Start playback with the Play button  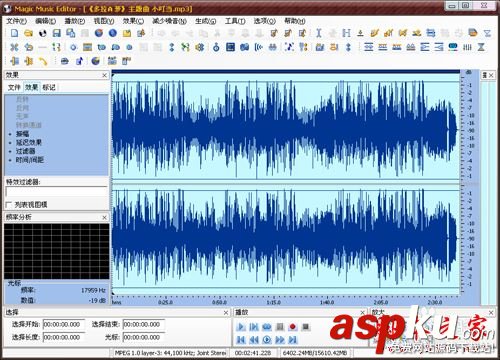pos(241,327)
